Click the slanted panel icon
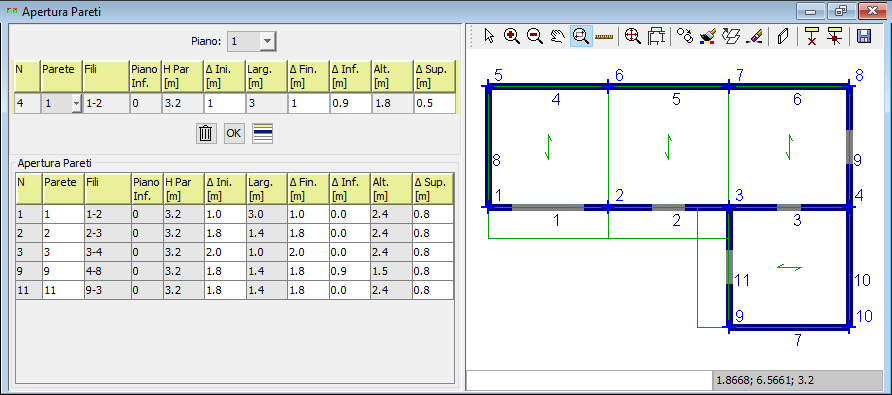This screenshot has height=395, width=892. pos(783,36)
